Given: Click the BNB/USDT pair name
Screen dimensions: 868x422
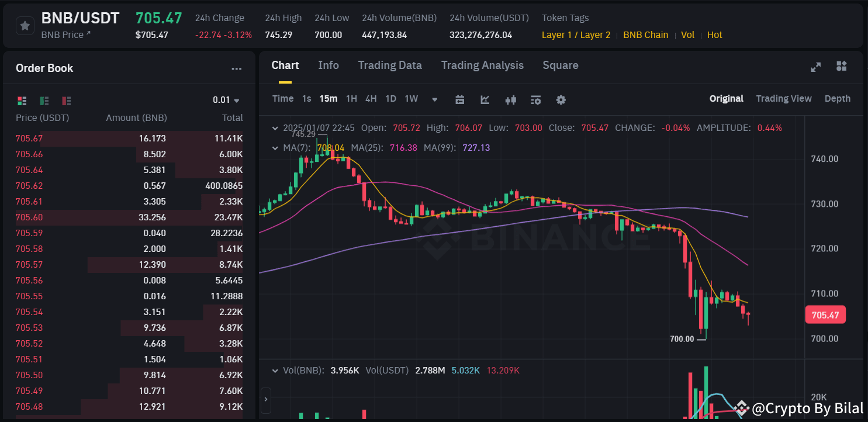Looking at the screenshot, I should coord(80,18).
